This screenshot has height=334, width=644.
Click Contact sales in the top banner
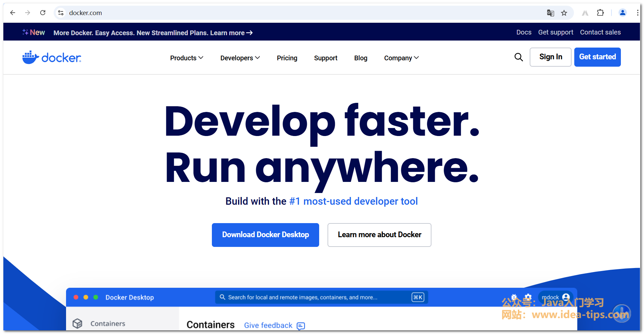[x=600, y=32]
